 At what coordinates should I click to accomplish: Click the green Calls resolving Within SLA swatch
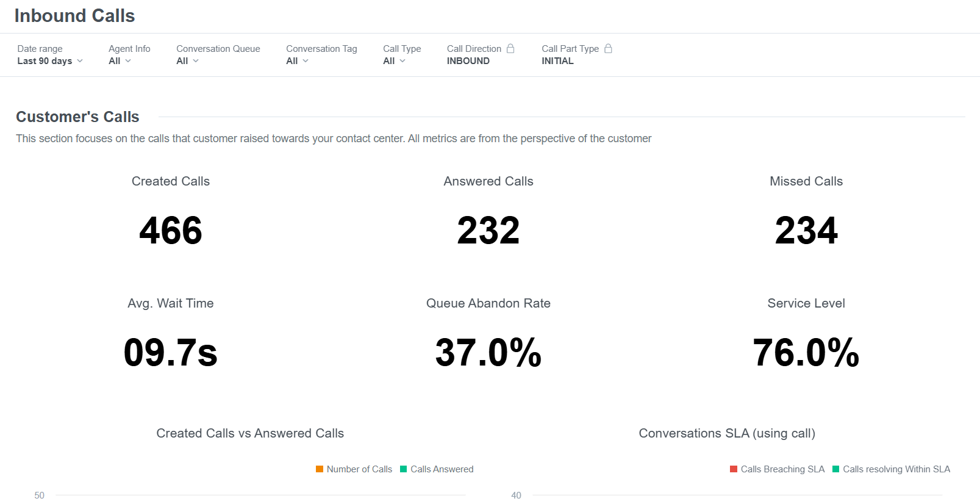pyautogui.click(x=836, y=469)
